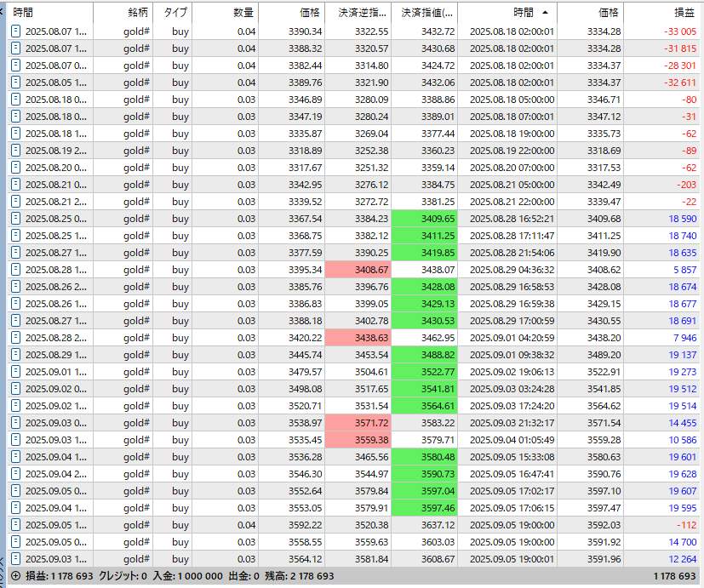Click the open price 3564.12
This screenshot has width=704, height=588.
point(306,559)
